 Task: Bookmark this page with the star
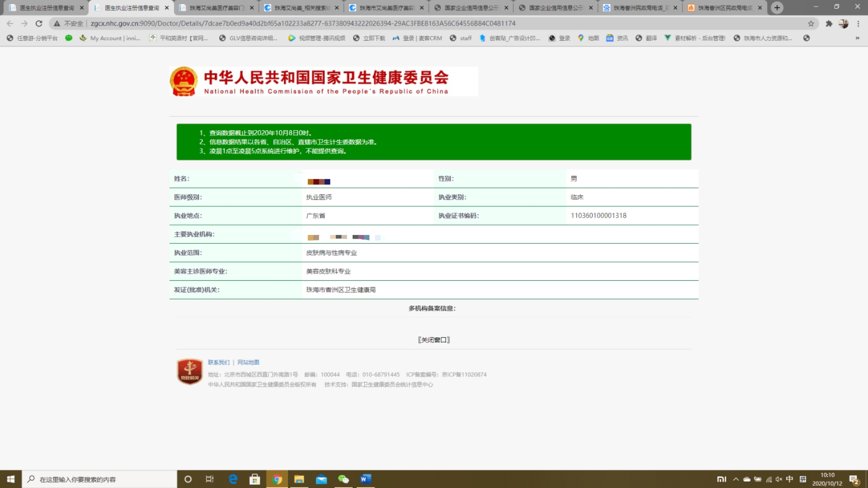pyautogui.click(x=811, y=23)
